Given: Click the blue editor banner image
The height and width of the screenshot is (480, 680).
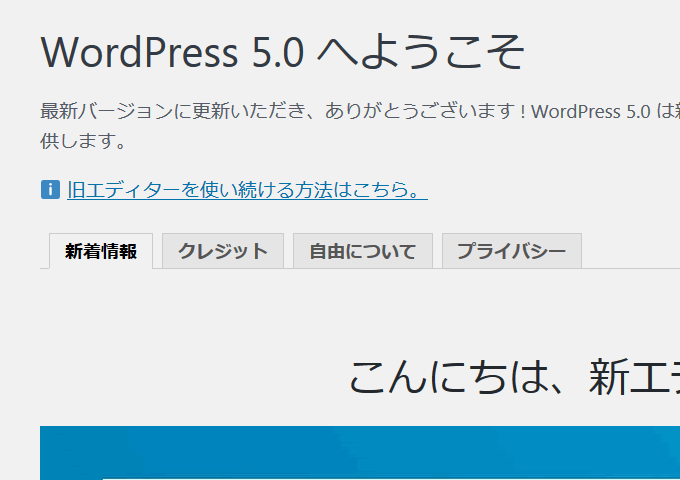Looking at the screenshot, I should [360, 453].
